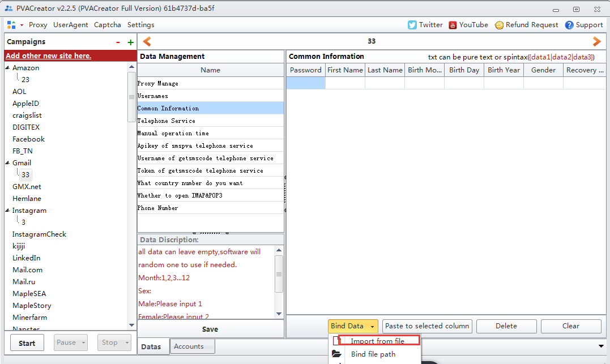Click the 'Add other new site here' link
Viewport: 610px width, 364px height.
pyautogui.click(x=48, y=55)
